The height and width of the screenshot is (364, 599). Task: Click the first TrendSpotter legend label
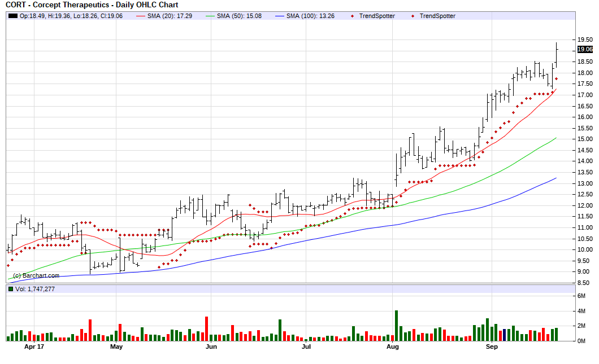[x=377, y=16]
